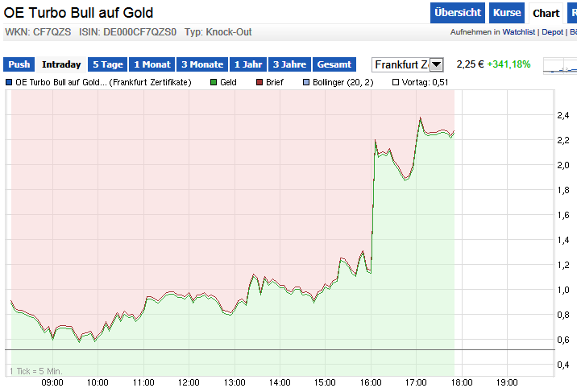The height and width of the screenshot is (392, 577).
Task: Switch chart to 1 Monat
Action: coord(152,64)
